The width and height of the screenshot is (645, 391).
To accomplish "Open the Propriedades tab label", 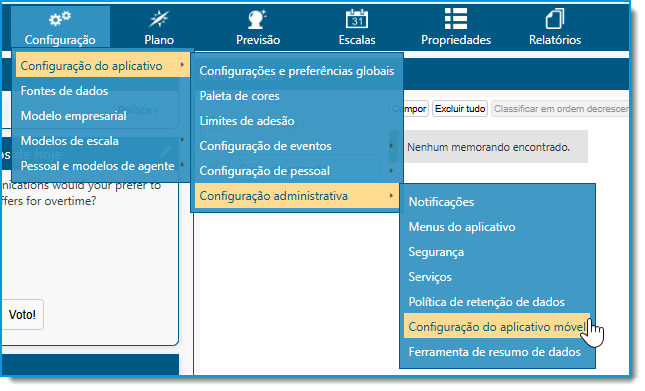I will (x=456, y=40).
